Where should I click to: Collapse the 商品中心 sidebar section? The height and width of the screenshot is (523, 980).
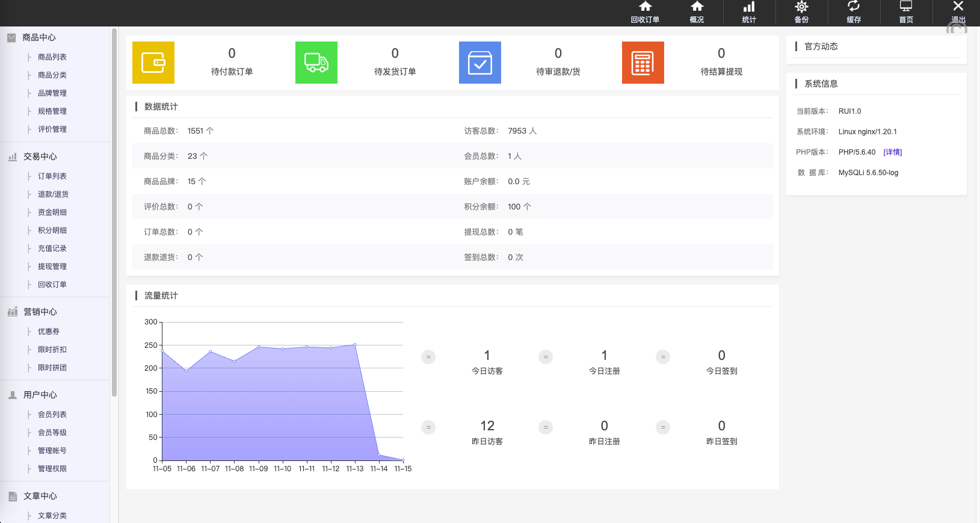click(39, 37)
